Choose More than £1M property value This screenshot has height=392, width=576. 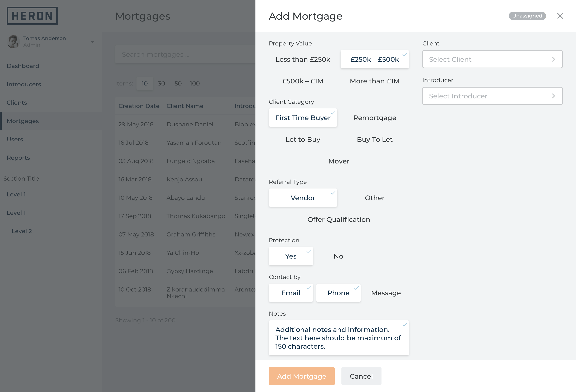[374, 81]
